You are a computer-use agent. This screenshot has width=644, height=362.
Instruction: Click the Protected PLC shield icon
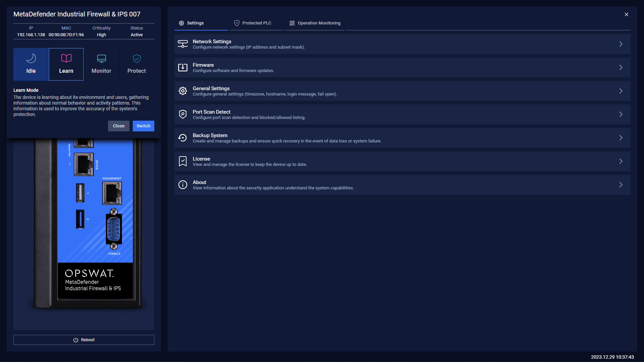[237, 23]
